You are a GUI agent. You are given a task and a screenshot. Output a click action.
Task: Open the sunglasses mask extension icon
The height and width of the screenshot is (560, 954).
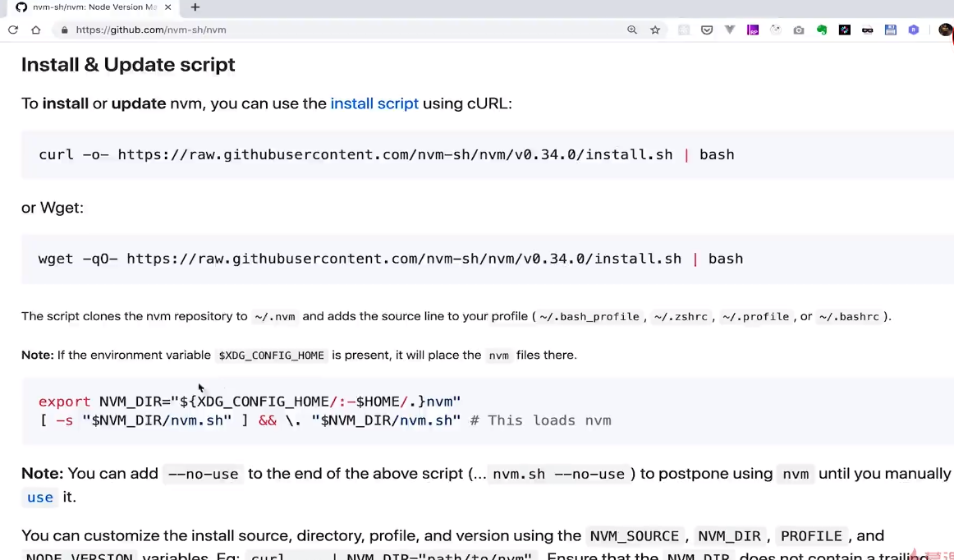[x=868, y=30]
